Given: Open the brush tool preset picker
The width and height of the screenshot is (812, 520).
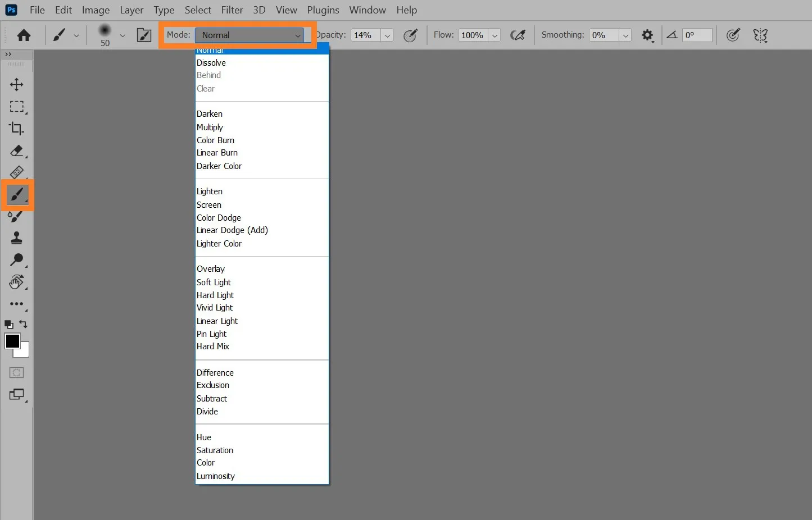Looking at the screenshot, I should pyautogui.click(x=59, y=35).
